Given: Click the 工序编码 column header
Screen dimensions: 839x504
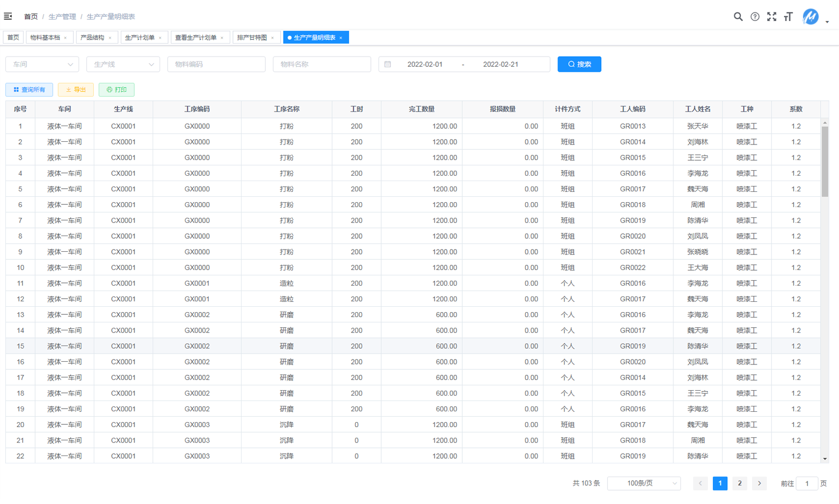Looking at the screenshot, I should [197, 109].
